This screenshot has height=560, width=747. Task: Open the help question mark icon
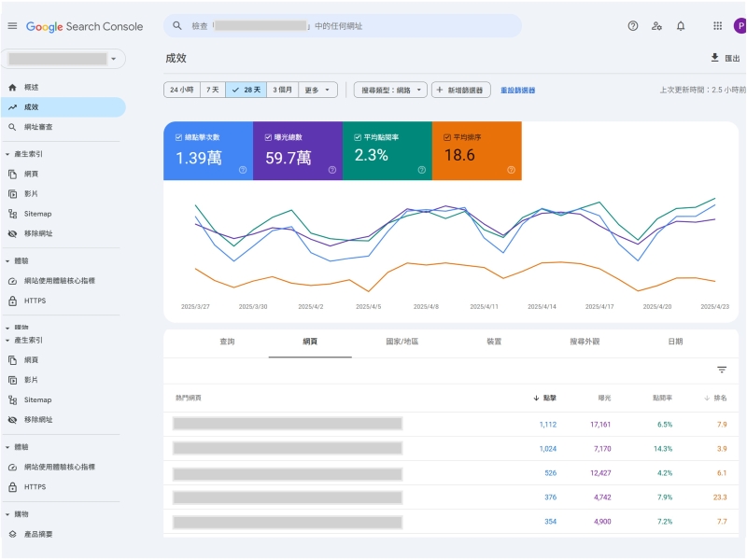click(633, 26)
